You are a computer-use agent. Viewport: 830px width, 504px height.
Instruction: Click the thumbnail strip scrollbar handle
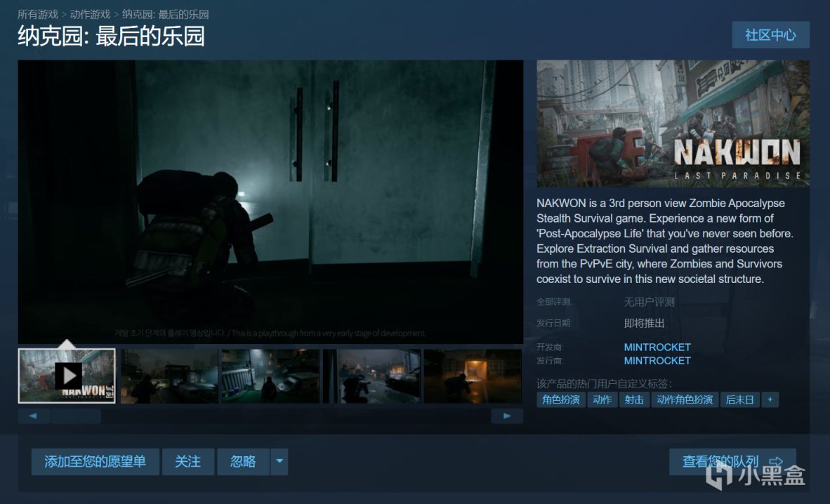click(x=76, y=416)
